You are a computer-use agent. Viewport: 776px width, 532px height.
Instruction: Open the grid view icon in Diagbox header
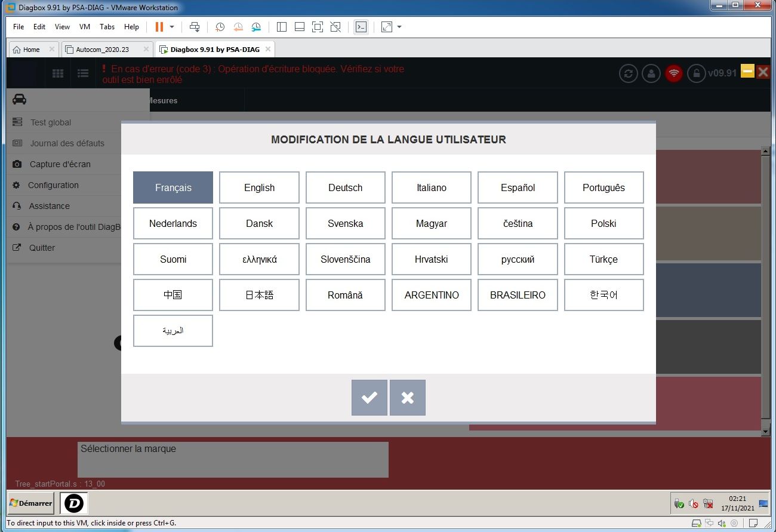click(x=57, y=73)
